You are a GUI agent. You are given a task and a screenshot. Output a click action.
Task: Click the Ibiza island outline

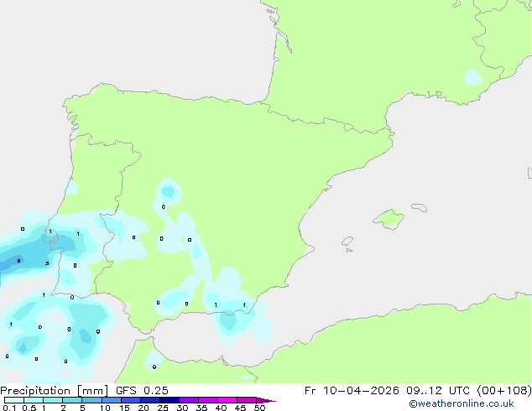coord(347,242)
